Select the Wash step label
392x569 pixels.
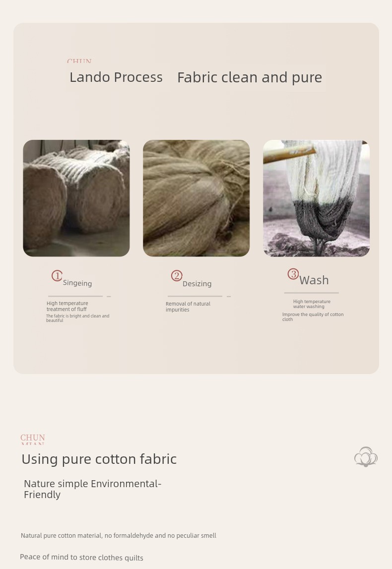314,280
